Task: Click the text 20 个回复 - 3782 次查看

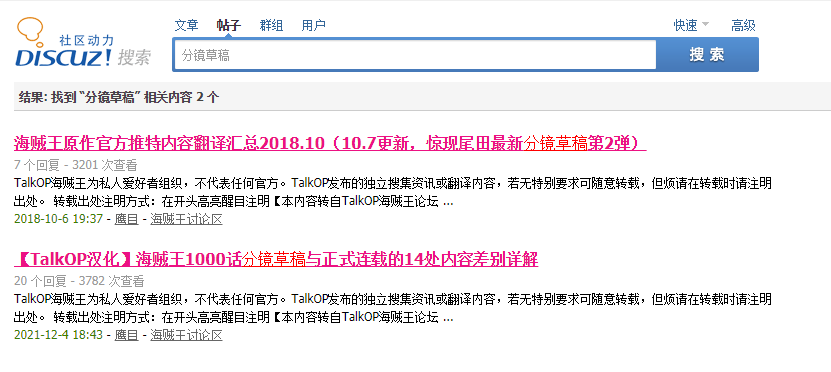Action: (x=79, y=281)
